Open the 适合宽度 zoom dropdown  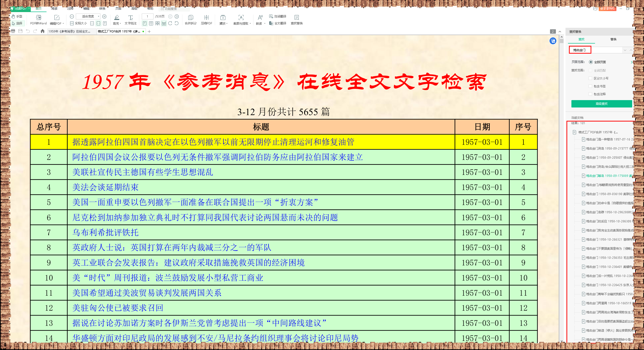pyautogui.click(x=98, y=16)
